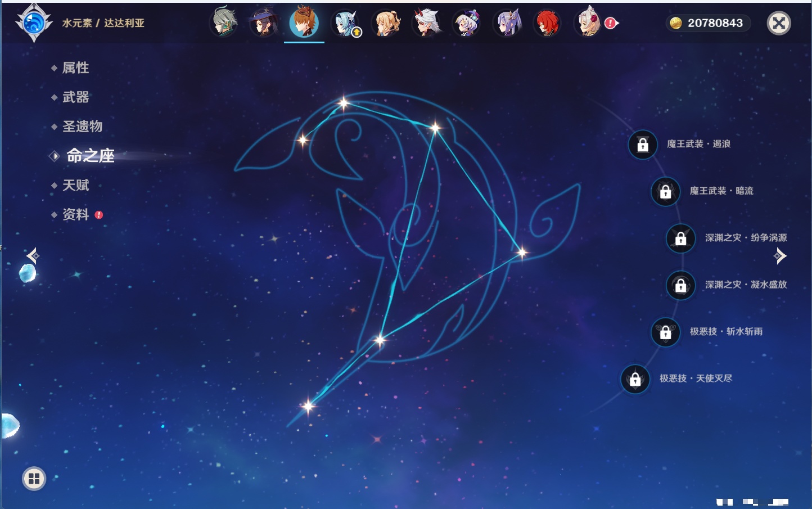The height and width of the screenshot is (509, 812).
Task: Switch to next character with right arrow
Action: pos(780,256)
